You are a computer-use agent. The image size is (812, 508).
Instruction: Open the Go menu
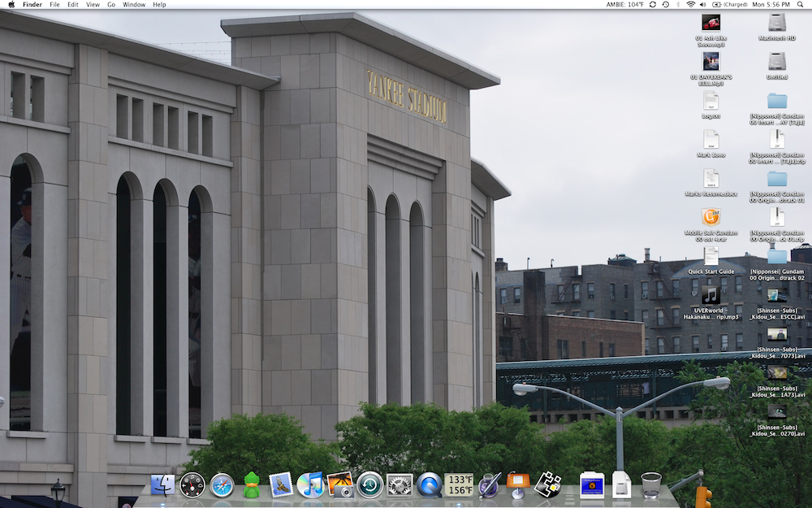(111, 4)
